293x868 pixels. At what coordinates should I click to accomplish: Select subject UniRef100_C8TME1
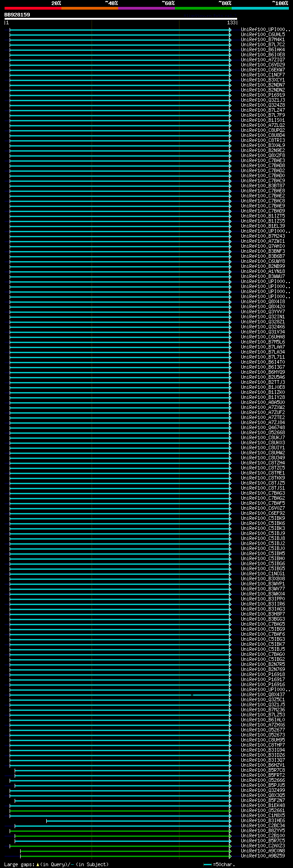(263, 473)
